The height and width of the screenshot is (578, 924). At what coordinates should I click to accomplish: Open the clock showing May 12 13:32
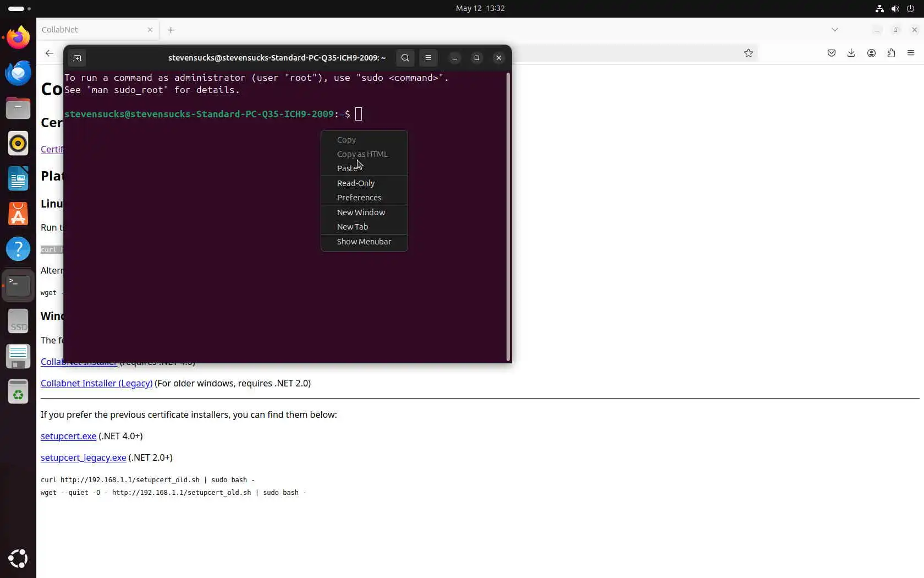click(480, 8)
